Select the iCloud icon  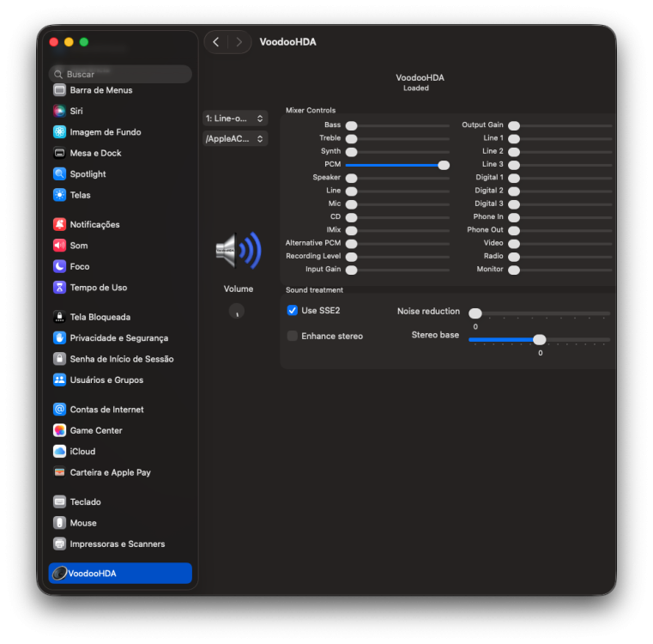point(59,452)
